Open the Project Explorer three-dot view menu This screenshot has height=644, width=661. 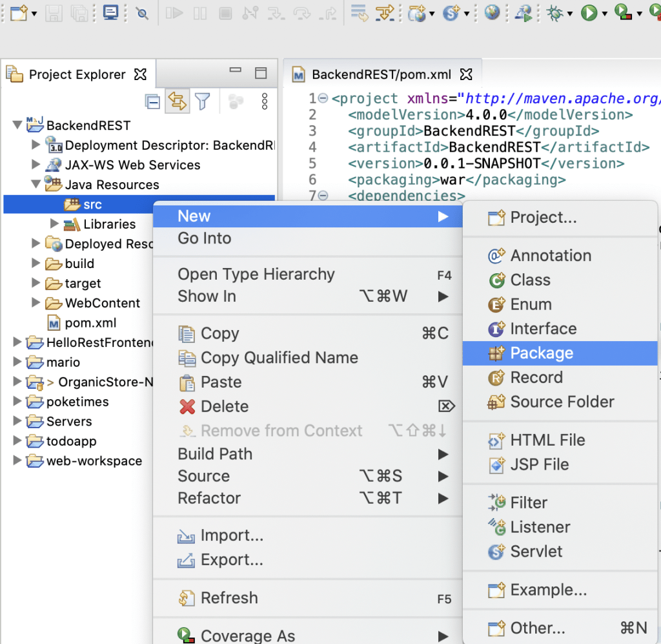(x=264, y=101)
